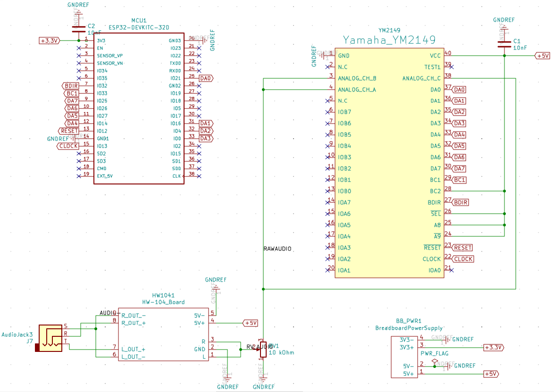Click the Yamaha_YM2149 value text
The image size is (554, 392).
(389, 40)
